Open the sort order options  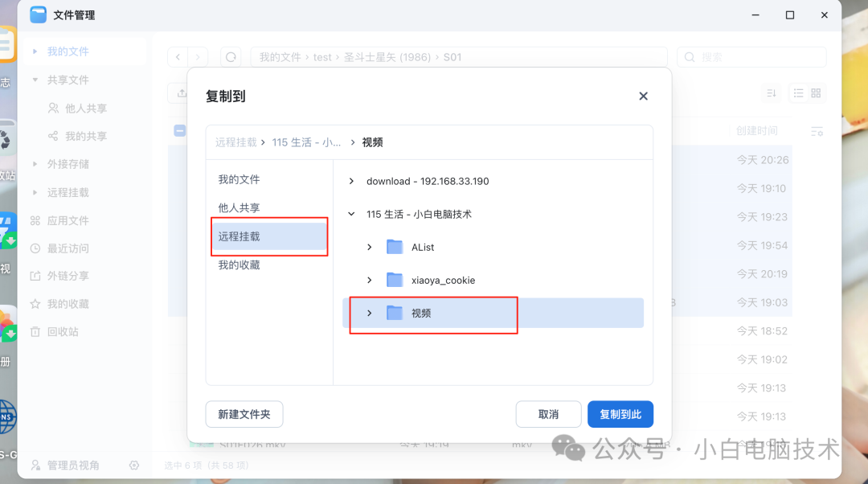click(x=771, y=92)
